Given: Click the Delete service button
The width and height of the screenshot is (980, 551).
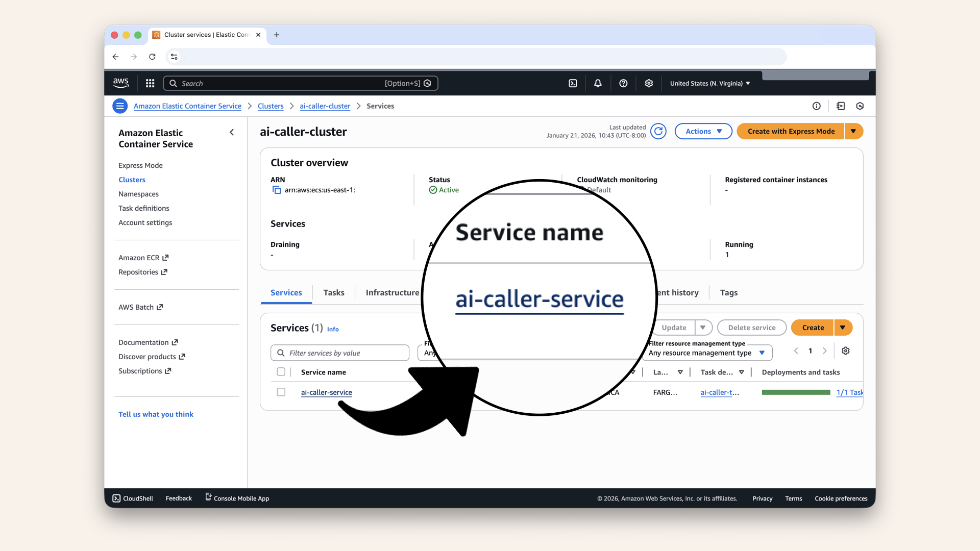Looking at the screenshot, I should pos(751,328).
